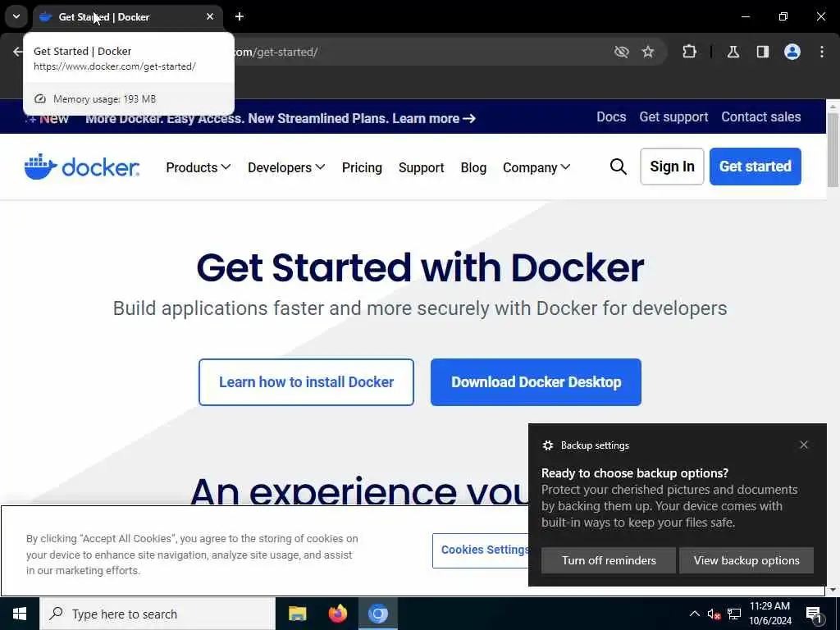Expand the Products menu
This screenshot has width=840, height=630.
tap(199, 167)
